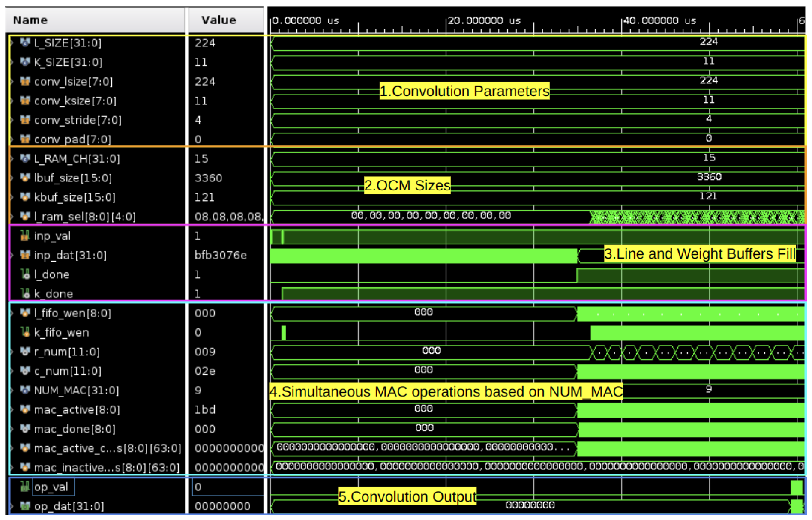The width and height of the screenshot is (812, 520).
Task: Click the op_dat value field 00000000
Action: [x=222, y=506]
